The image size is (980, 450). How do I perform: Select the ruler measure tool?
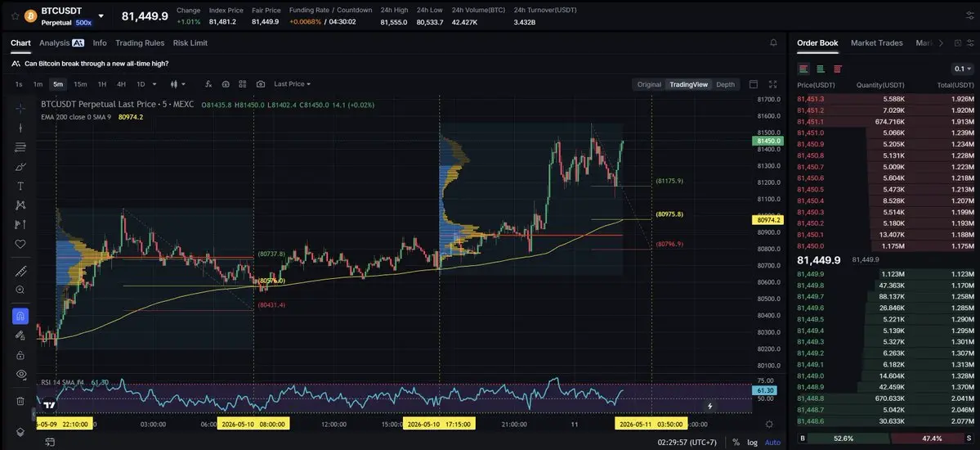tap(20, 271)
